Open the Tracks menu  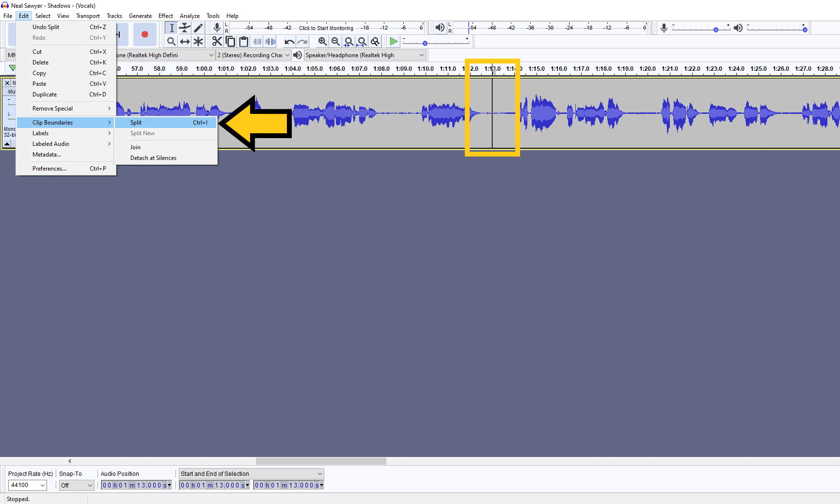tap(114, 16)
